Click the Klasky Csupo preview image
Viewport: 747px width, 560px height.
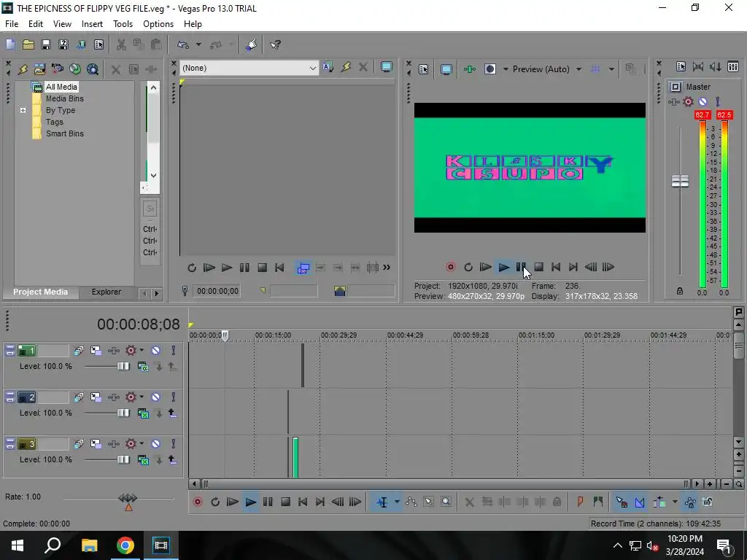click(x=530, y=168)
